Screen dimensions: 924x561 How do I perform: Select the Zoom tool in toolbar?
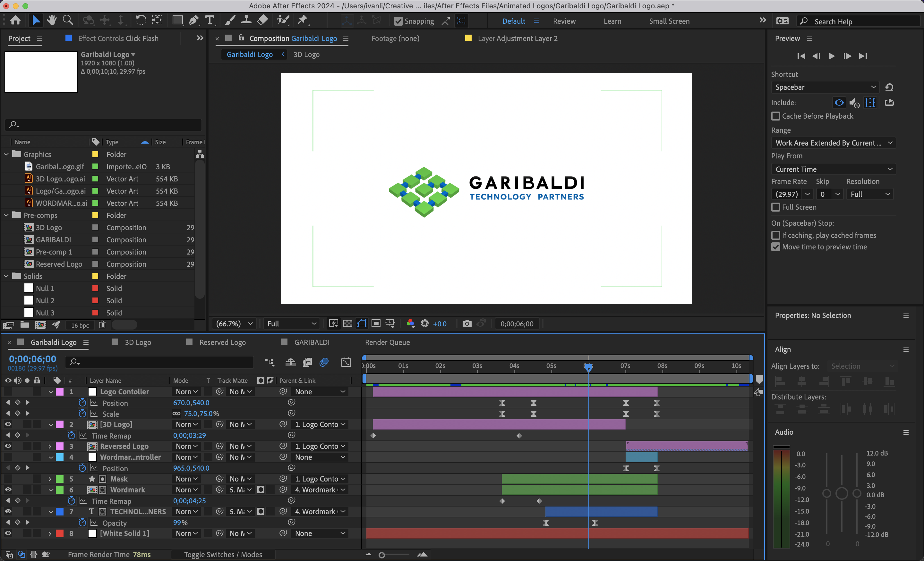pos(67,20)
